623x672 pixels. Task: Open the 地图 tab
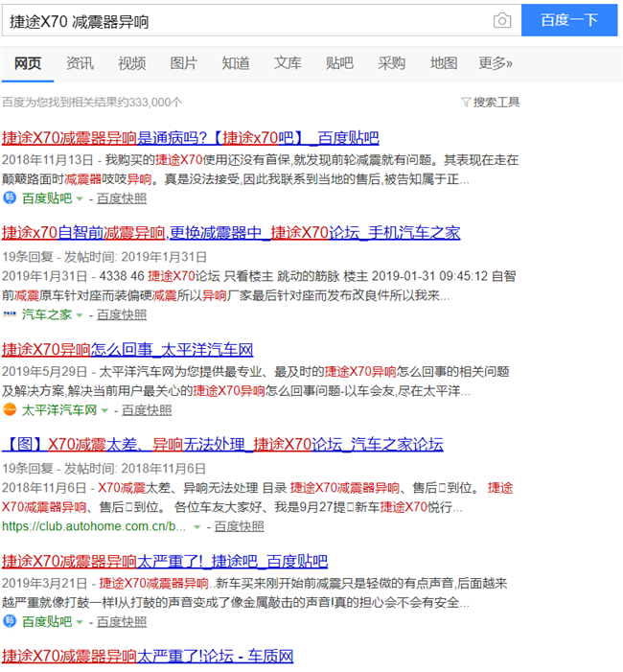tap(444, 63)
